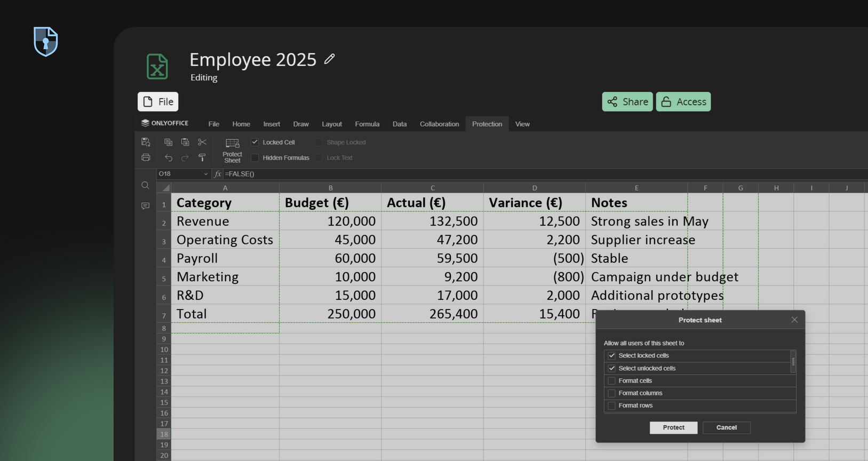Open the Comments panel icon
The height and width of the screenshot is (461, 868).
[145, 206]
